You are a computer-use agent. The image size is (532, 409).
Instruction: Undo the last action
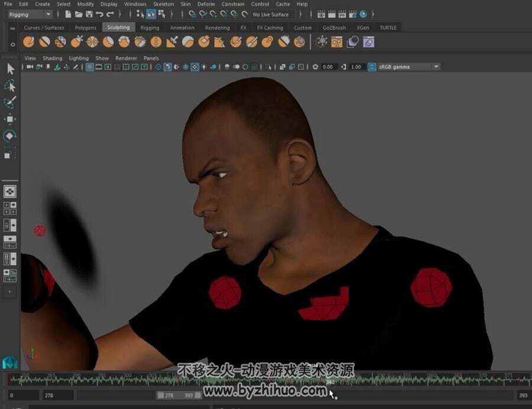point(99,14)
